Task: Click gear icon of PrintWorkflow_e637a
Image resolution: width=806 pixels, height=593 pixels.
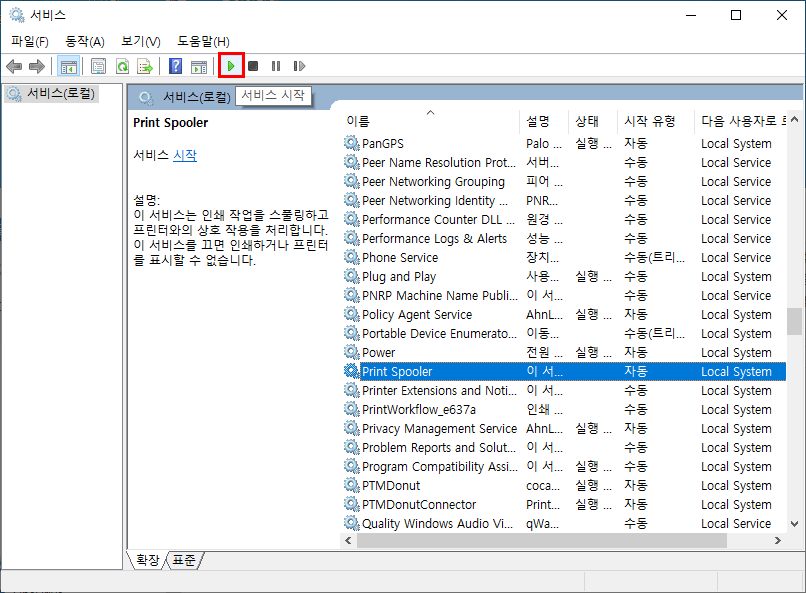Action: tap(352, 409)
